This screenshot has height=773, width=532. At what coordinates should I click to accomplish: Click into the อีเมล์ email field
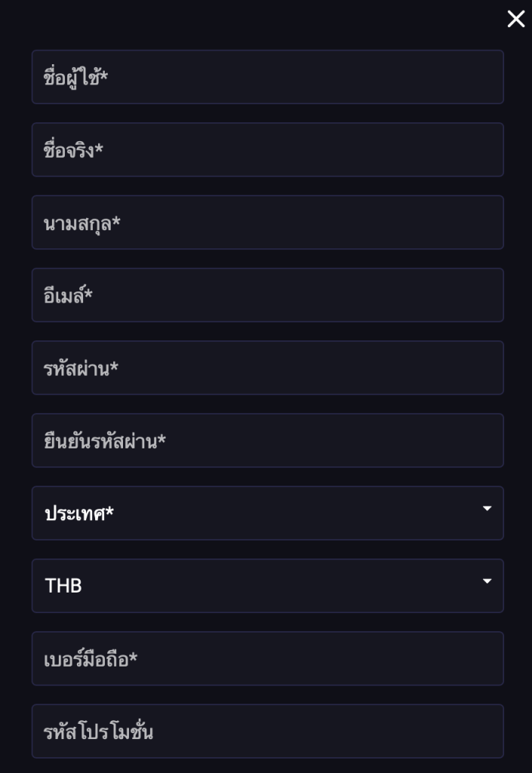click(267, 295)
